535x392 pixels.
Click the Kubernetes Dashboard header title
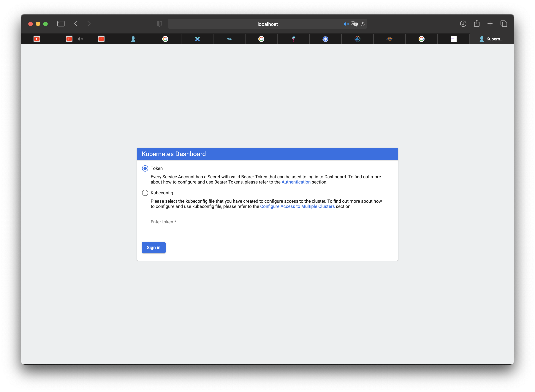(x=174, y=154)
